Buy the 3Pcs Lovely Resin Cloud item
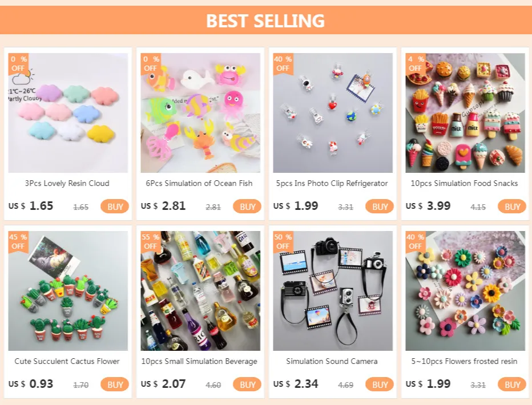This screenshot has width=532, height=405. point(115,206)
